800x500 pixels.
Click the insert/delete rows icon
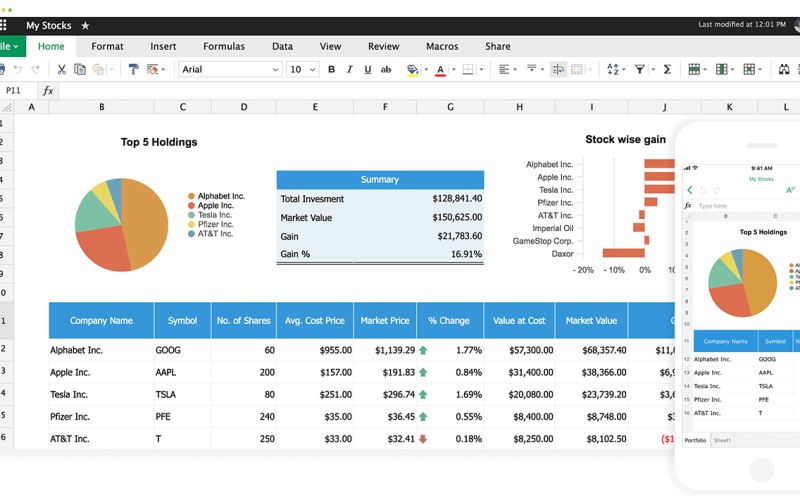[694, 69]
